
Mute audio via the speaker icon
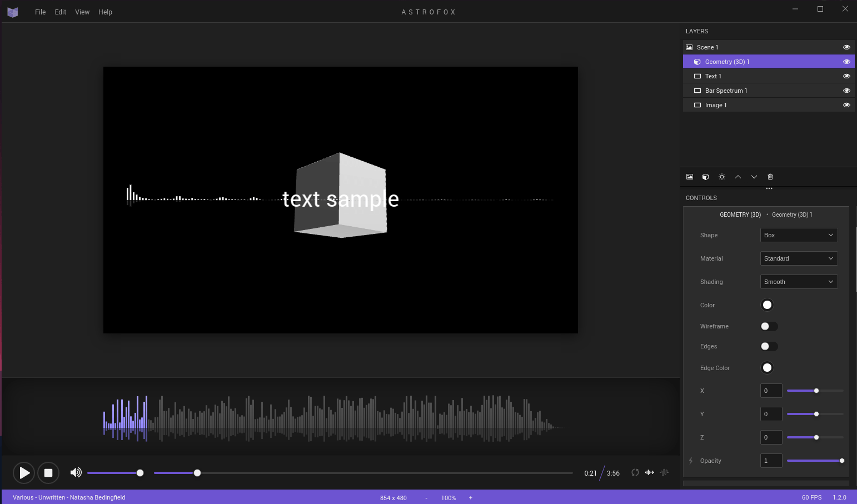(x=76, y=472)
